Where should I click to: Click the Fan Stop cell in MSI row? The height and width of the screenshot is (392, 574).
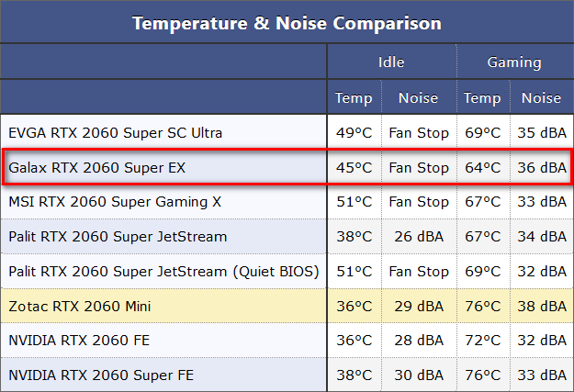coord(418,202)
